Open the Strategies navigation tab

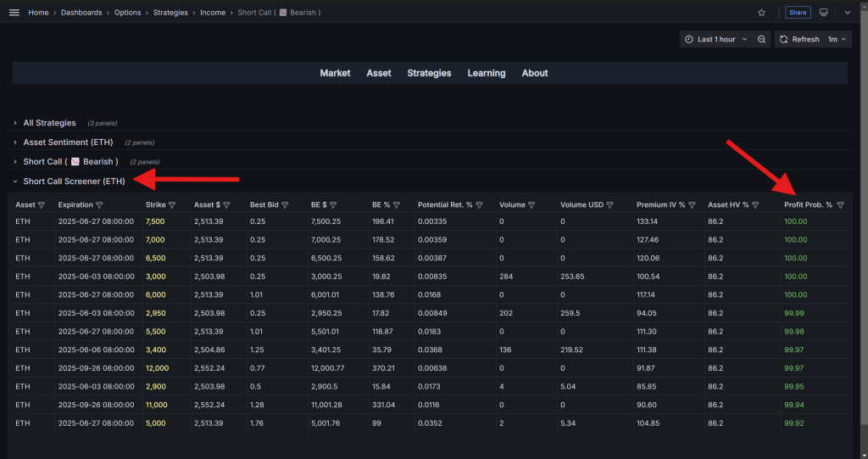click(x=429, y=73)
